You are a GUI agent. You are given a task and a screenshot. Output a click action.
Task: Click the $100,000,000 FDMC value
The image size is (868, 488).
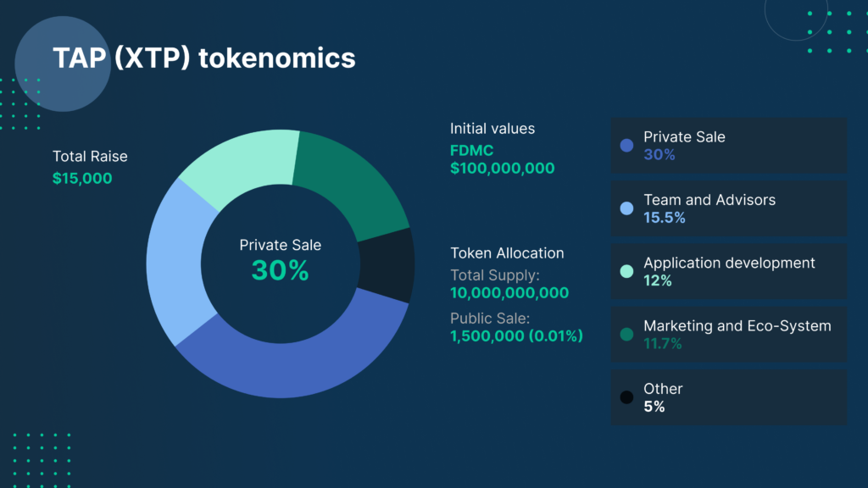pyautogui.click(x=503, y=168)
